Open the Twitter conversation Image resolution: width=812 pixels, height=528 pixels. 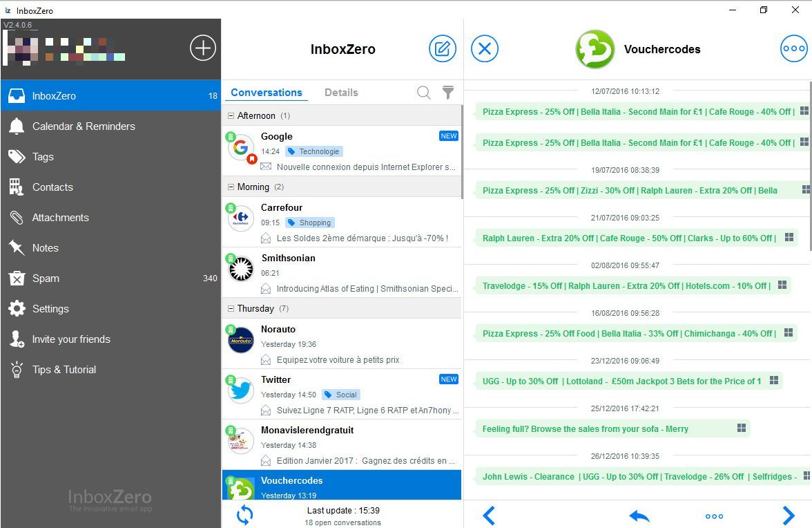pos(342,395)
